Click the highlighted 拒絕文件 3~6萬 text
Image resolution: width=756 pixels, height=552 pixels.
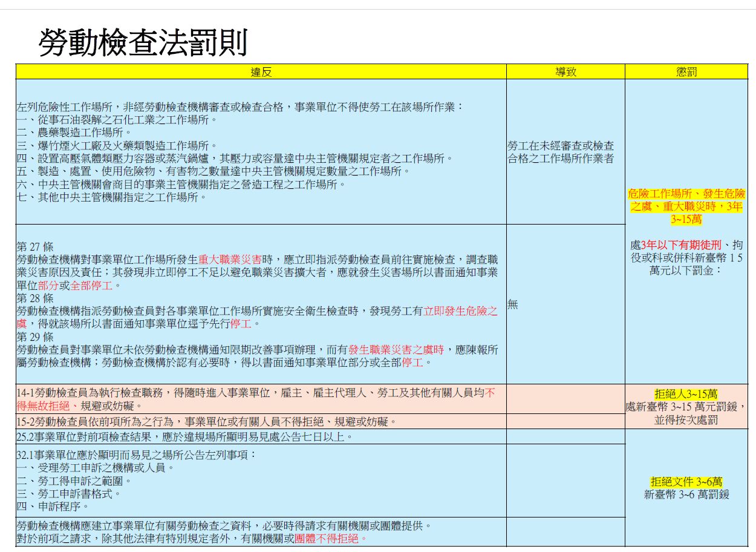coord(686,482)
